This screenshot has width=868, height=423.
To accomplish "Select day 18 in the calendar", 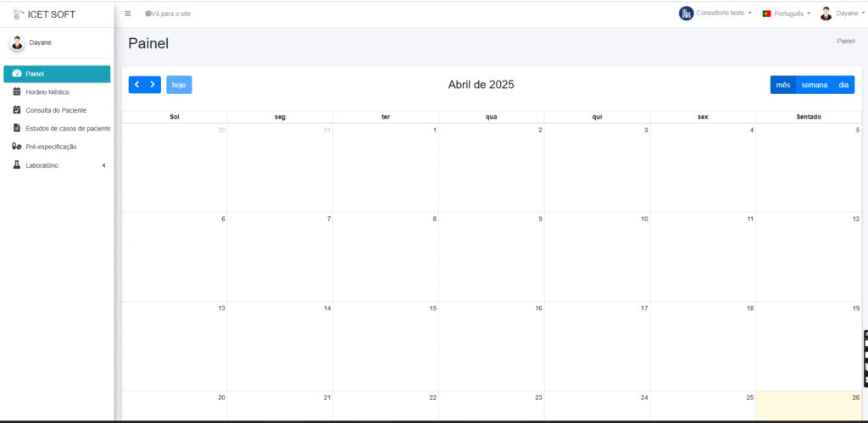I will pos(703,346).
